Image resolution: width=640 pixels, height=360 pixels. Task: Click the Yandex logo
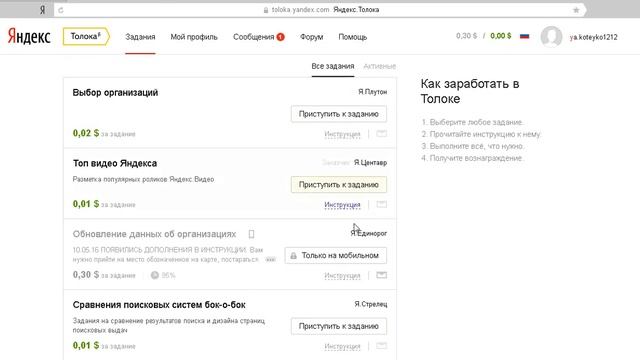29,36
